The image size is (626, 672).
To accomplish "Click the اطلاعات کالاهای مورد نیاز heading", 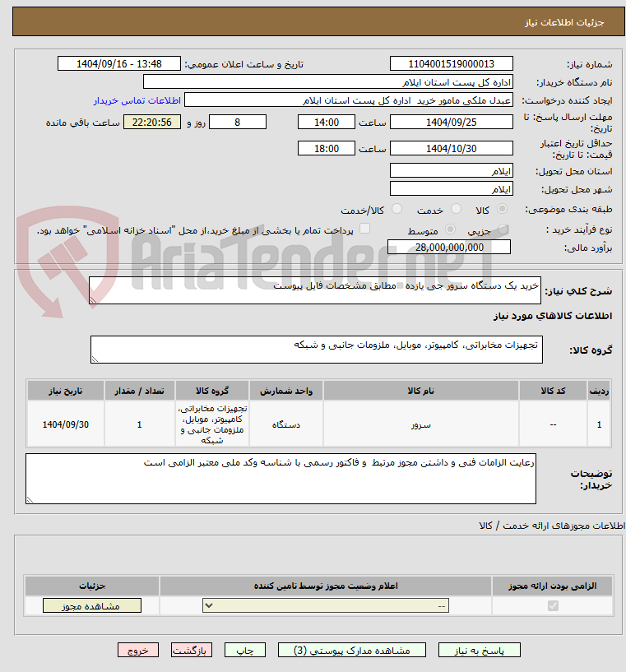I will click(553, 316).
